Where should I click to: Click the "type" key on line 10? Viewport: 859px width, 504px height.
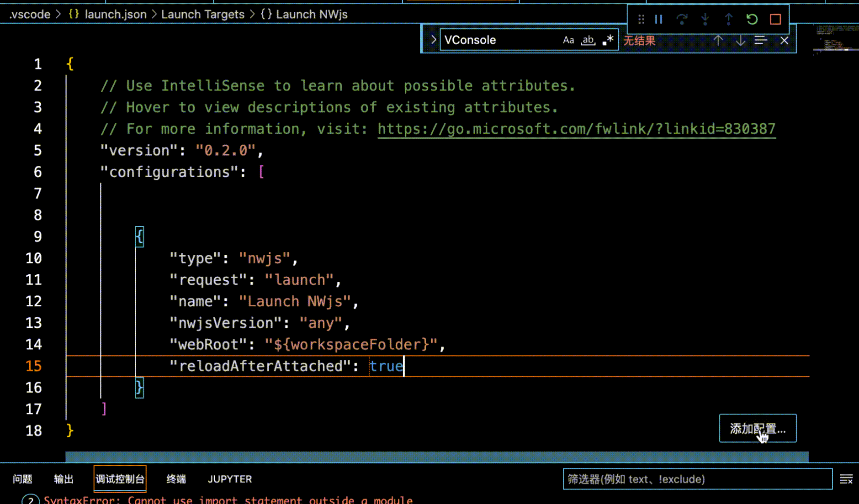tap(196, 258)
